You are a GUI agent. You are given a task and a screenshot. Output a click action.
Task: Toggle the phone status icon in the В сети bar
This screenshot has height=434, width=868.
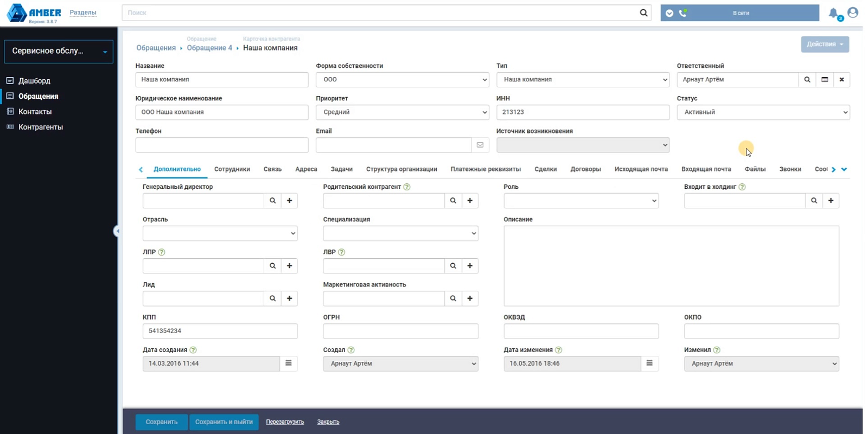pyautogui.click(x=683, y=13)
